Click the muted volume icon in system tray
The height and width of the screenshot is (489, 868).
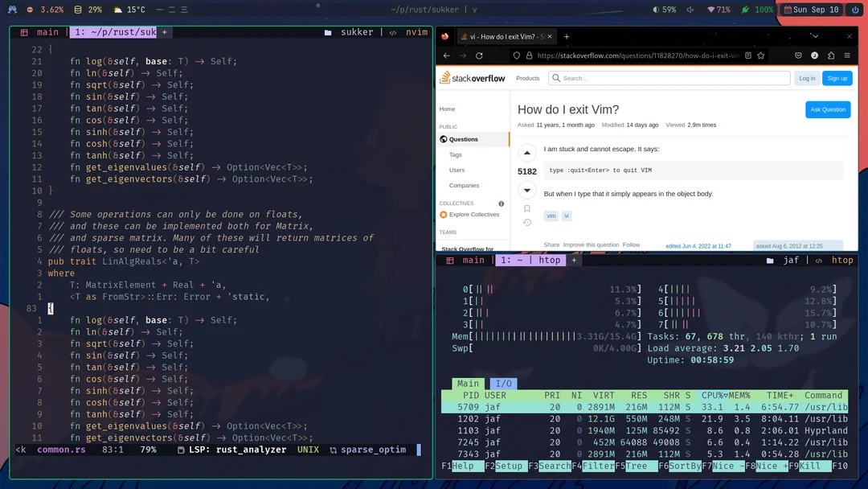[x=690, y=10]
